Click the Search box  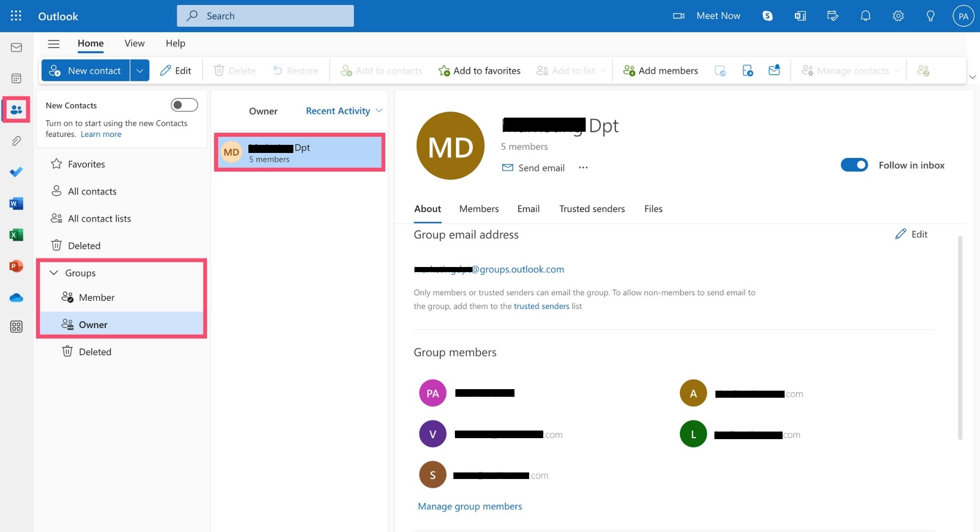(265, 16)
